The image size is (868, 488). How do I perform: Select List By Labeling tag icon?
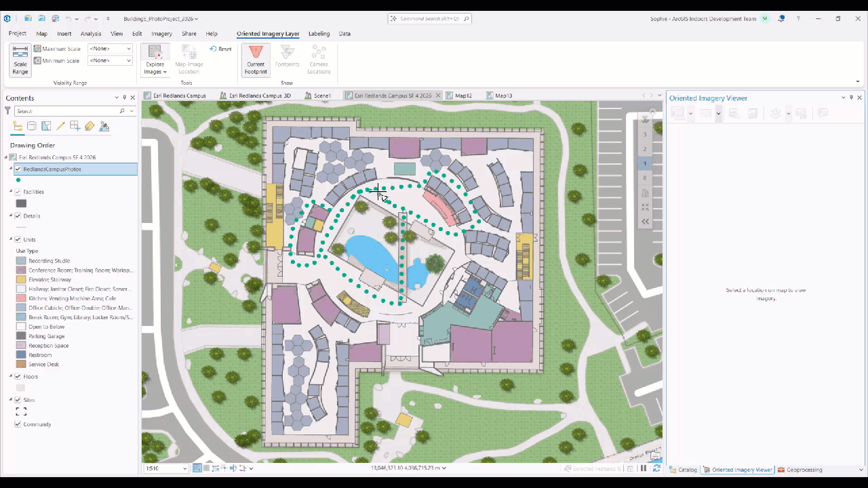(90, 126)
